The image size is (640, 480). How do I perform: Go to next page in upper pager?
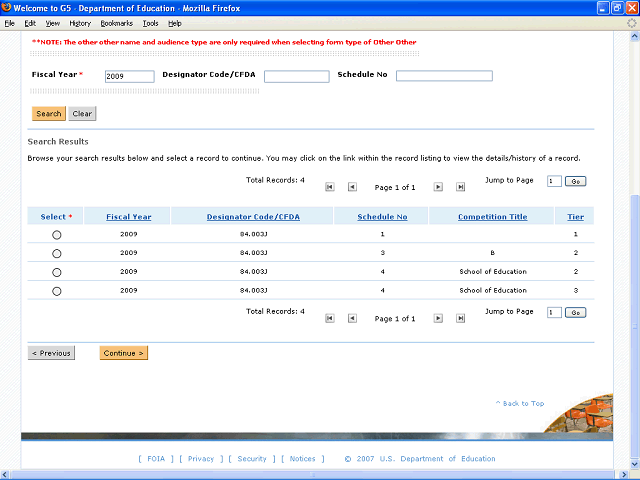tap(438, 187)
